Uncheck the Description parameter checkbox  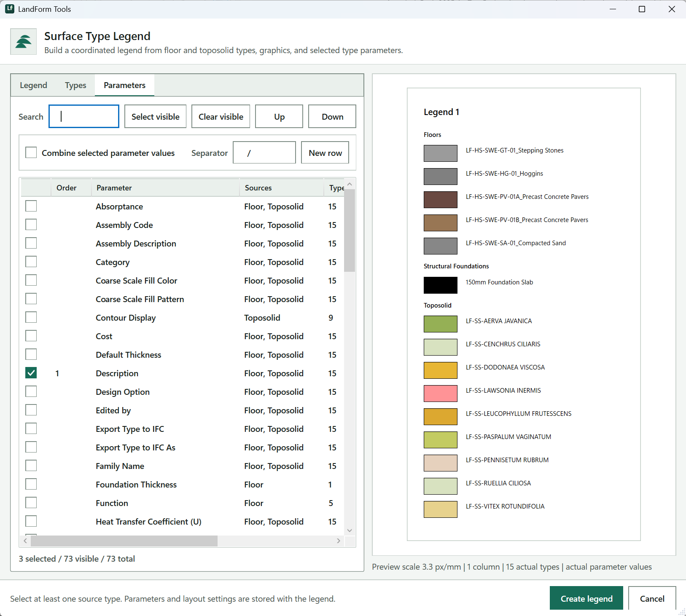[x=31, y=373]
